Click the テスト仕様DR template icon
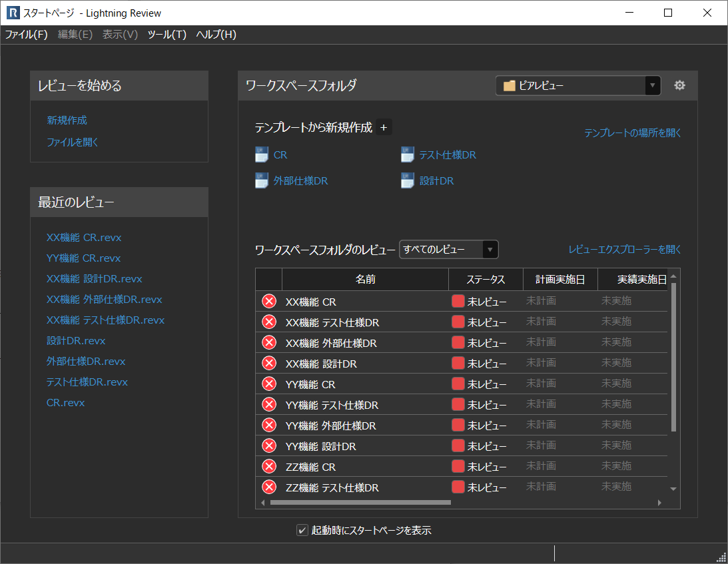Screen dimensions: 728x564 [x=408, y=154]
